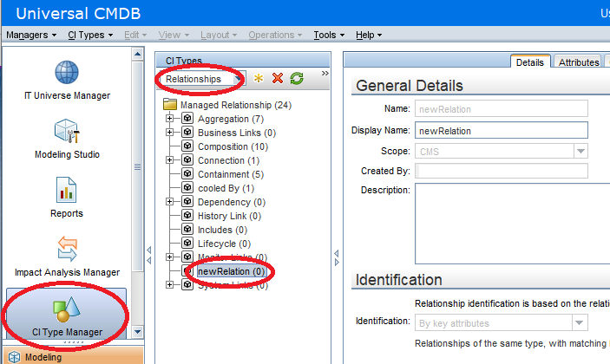
Task: Expand the Business Links tree node
Action: 169,132
